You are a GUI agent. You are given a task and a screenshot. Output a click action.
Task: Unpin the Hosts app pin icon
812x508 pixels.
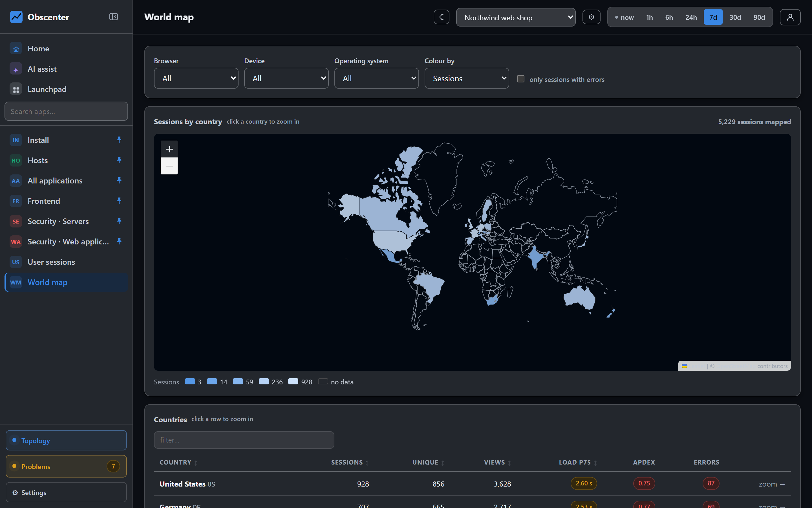(119, 160)
